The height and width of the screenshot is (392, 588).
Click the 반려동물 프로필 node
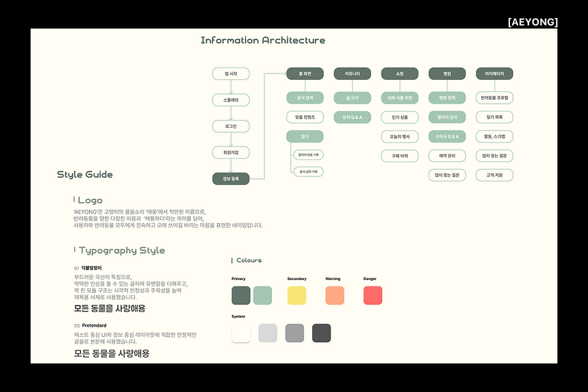[494, 98]
